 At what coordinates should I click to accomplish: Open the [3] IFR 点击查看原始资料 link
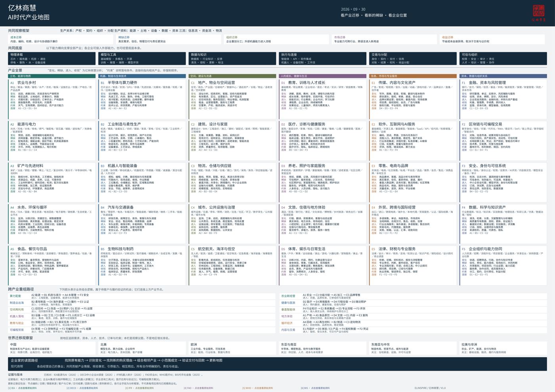140,388
